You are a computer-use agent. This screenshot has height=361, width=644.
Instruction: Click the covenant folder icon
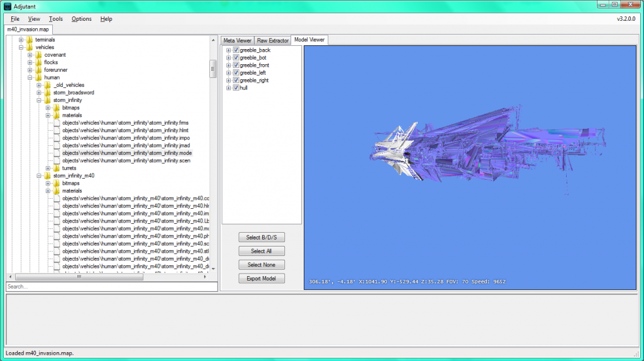click(x=38, y=55)
